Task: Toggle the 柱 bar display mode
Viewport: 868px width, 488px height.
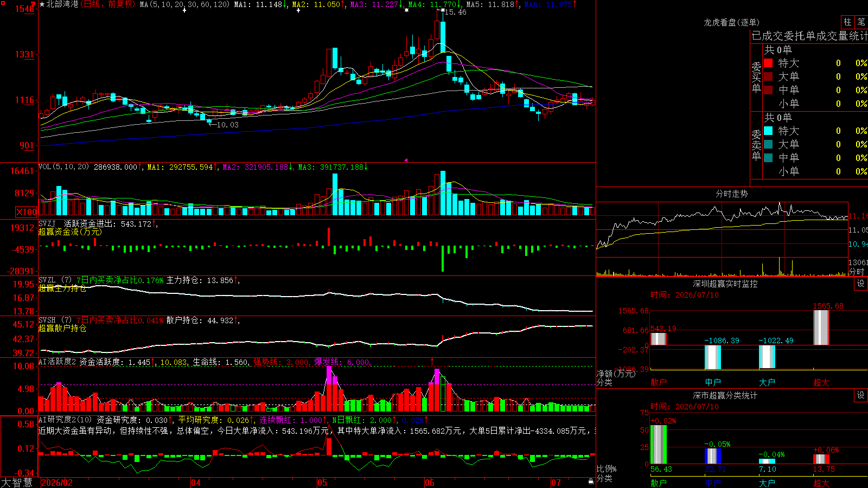Action: (847, 22)
